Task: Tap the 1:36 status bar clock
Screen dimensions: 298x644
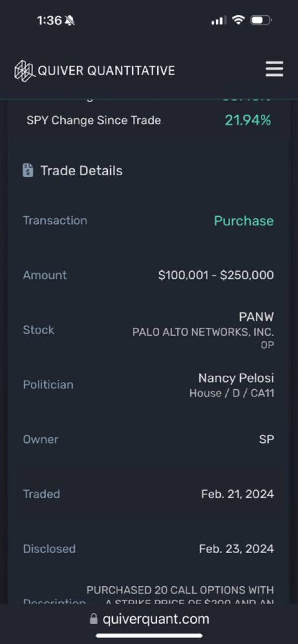Action: [49, 20]
